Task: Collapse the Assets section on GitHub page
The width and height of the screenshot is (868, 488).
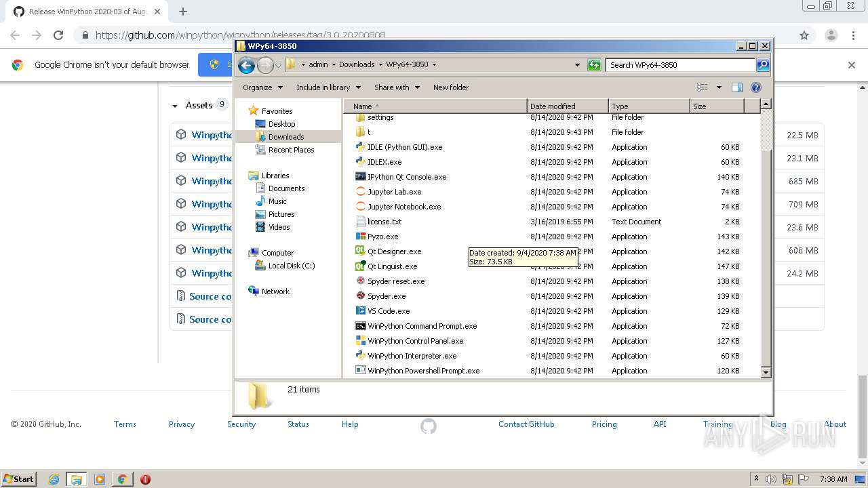Action: click(175, 106)
